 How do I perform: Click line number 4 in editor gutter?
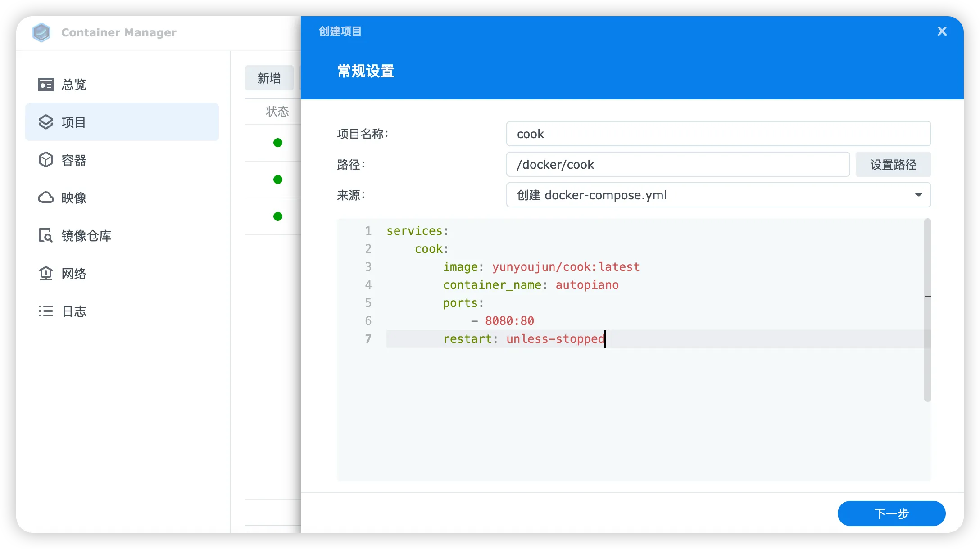pos(368,285)
